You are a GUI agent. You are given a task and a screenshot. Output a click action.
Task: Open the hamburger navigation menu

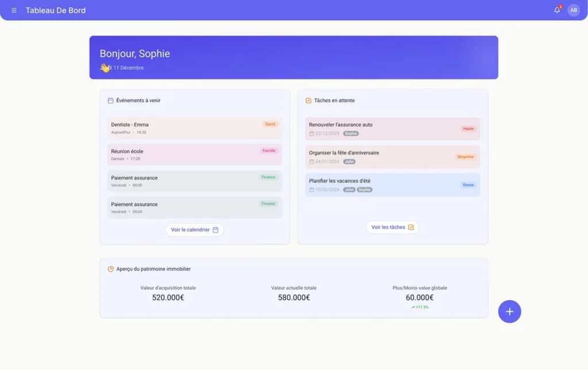point(14,10)
